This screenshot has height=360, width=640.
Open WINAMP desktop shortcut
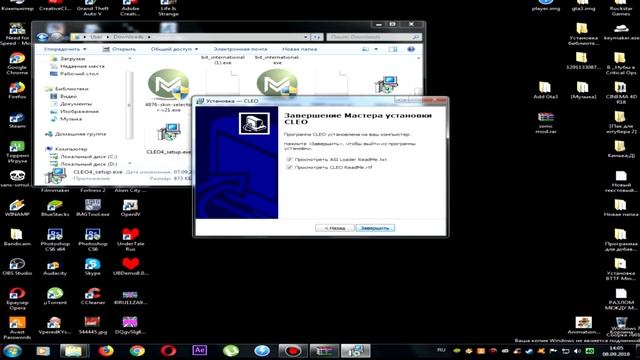pos(17,208)
